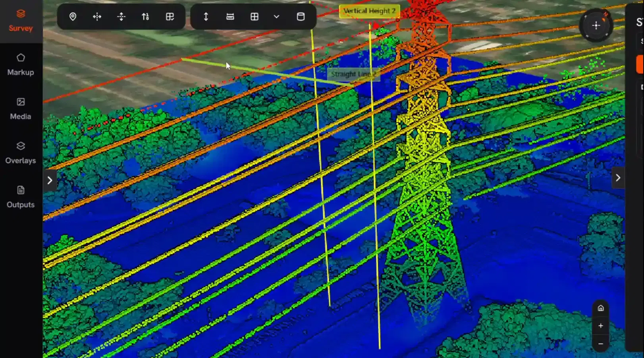Open the Overlays panel
This screenshot has width=644, height=358.
click(x=20, y=153)
